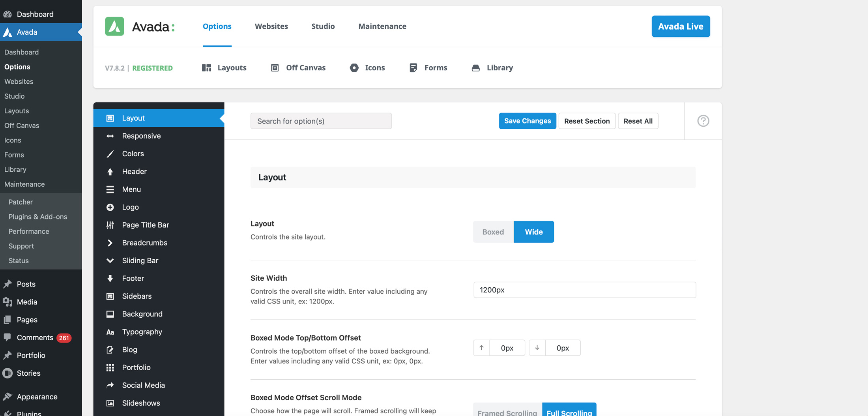The image size is (868, 416).
Task: Open Comments in WordPress menu
Action: [x=35, y=337]
